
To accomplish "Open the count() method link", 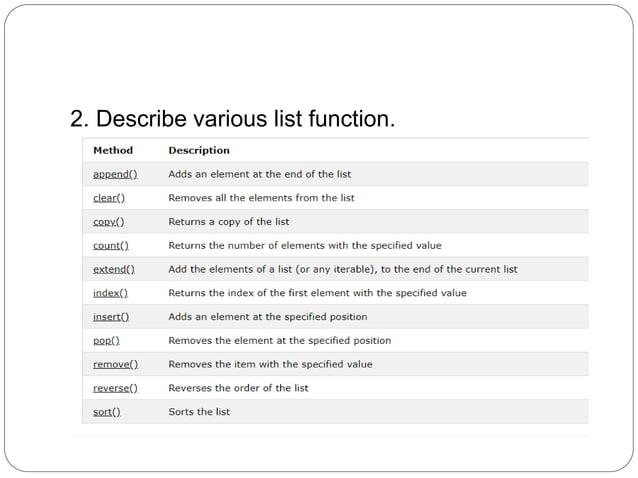I will 111,245.
